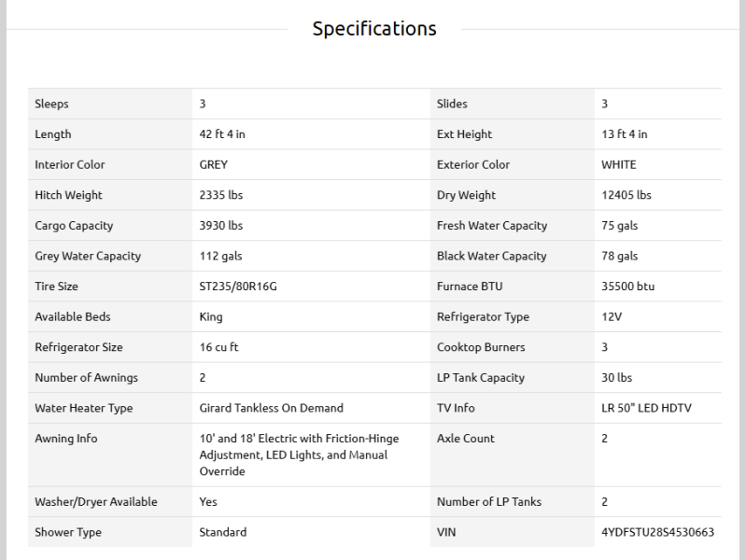Select the VIN number value
This screenshot has height=560, width=746.
[x=657, y=532]
